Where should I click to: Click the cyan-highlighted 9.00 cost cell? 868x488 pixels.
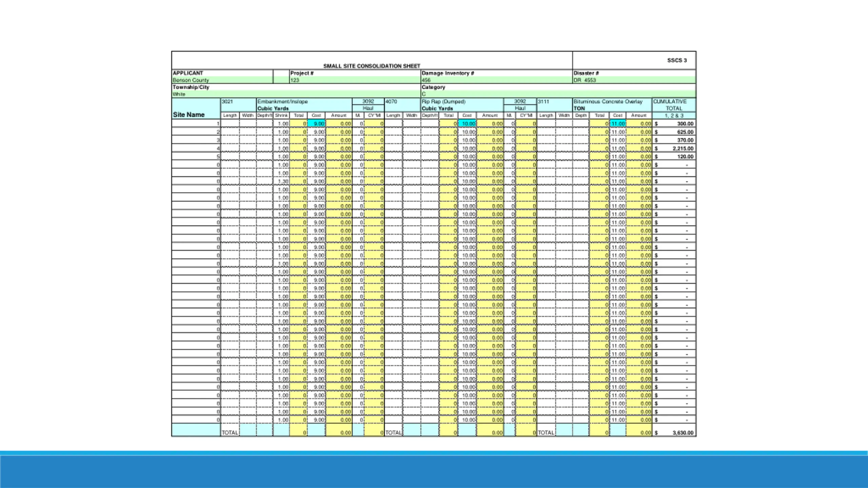(316, 124)
